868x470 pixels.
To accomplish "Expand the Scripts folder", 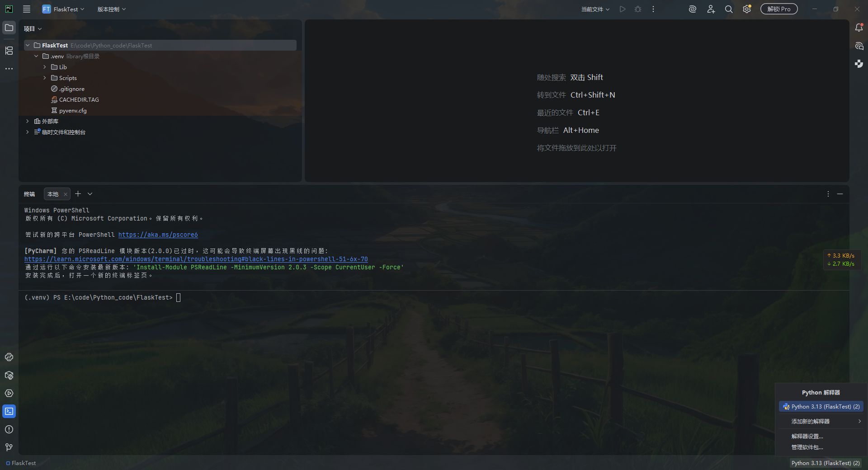I will click(45, 78).
